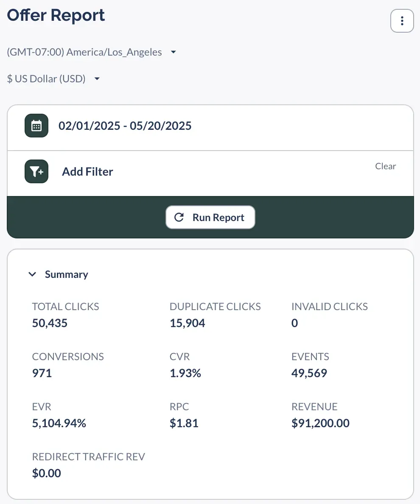Open the three-dot options menu
Screen dimensions: 420x504
(402, 20)
